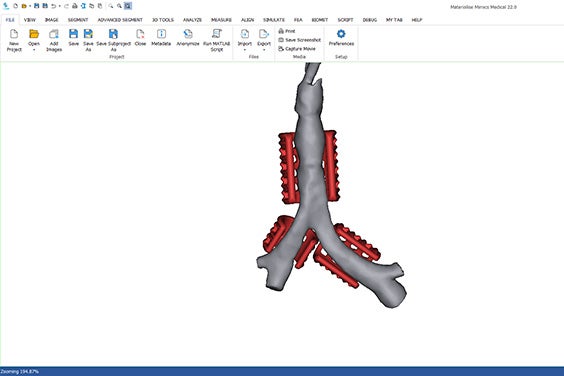Viewport: 564px width, 376px height.
Task: Expand the Export dropdown arrow
Action: click(264, 50)
